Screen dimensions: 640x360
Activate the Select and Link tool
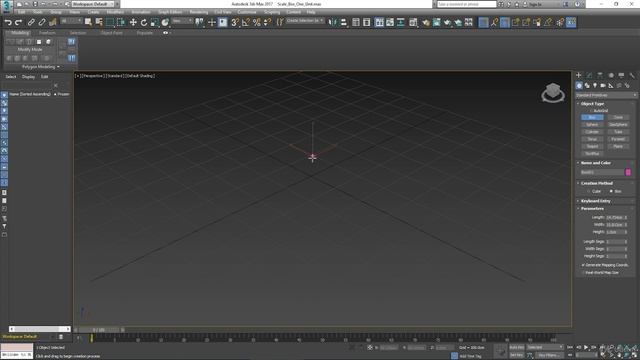tap(31, 22)
